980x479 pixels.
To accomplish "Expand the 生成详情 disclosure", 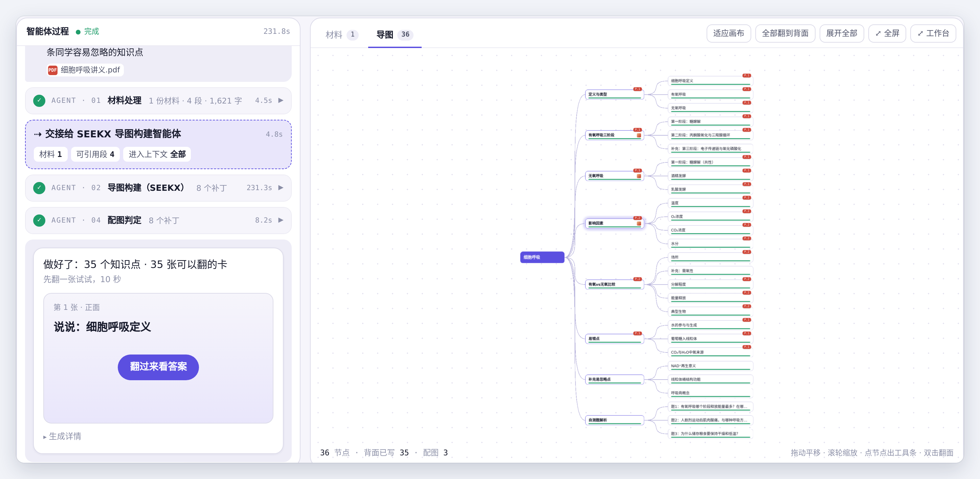I will (62, 436).
